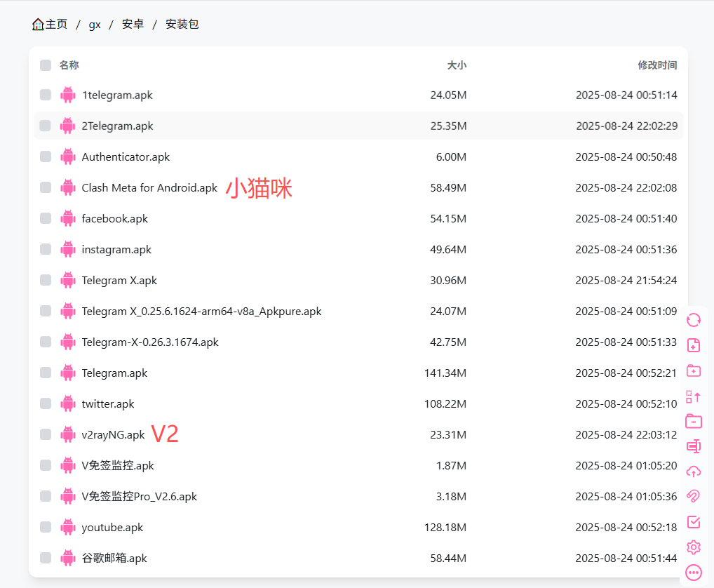Click the cloud upload icon
This screenshot has width=714, height=588.
click(693, 472)
